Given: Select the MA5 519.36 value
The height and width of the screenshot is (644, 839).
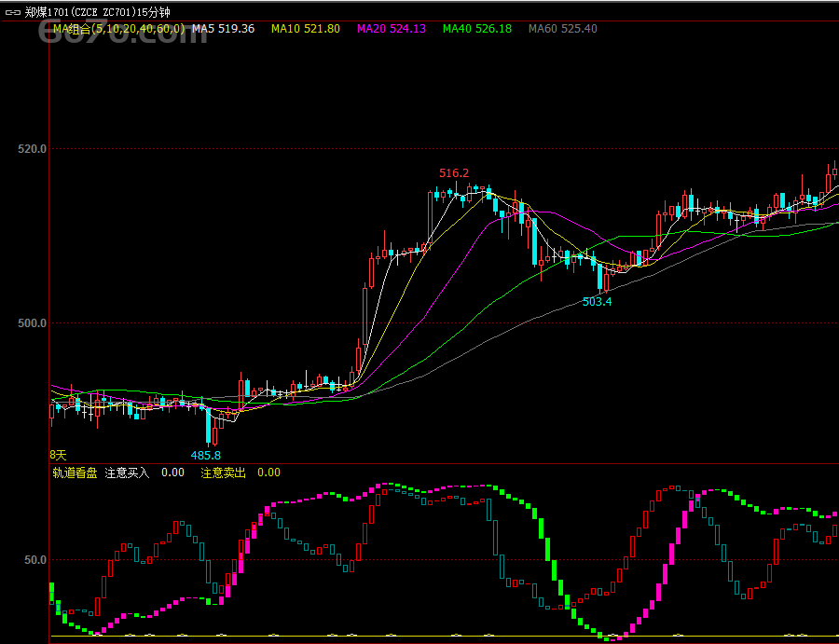Looking at the screenshot, I should (x=223, y=29).
